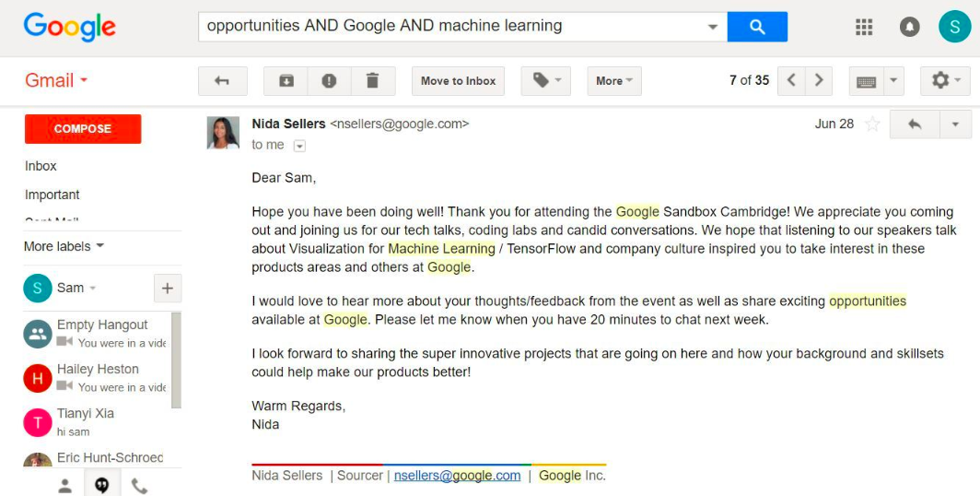Screen dimensions: 980x496
Task: Open the Gmail product switcher dropdown
Action: point(56,80)
